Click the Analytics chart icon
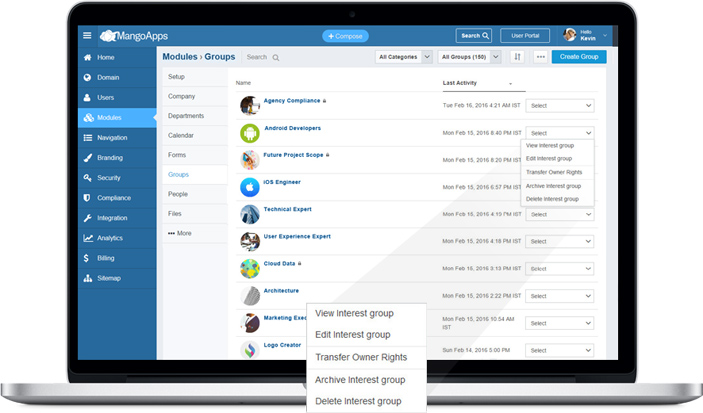The height and width of the screenshot is (413, 703). pyautogui.click(x=88, y=238)
